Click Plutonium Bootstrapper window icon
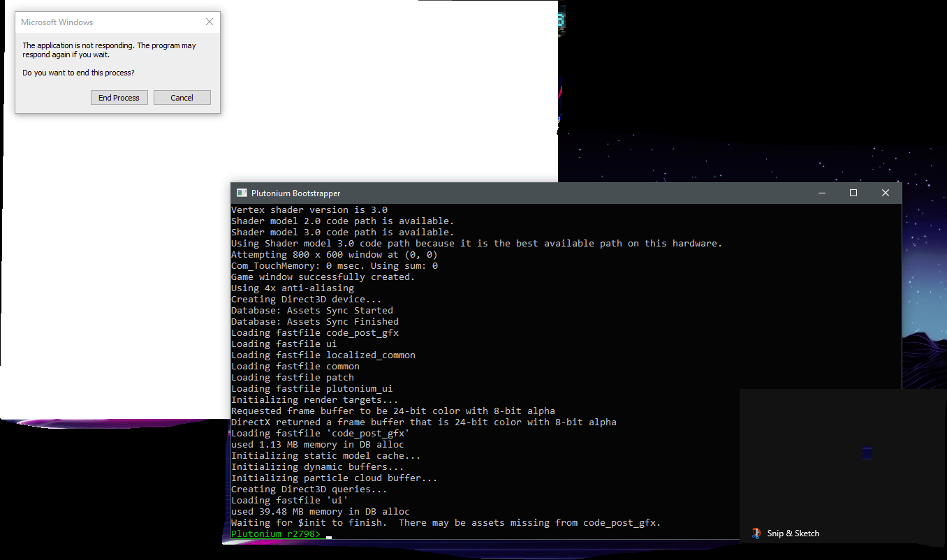The width and height of the screenshot is (947, 560). coord(242,193)
